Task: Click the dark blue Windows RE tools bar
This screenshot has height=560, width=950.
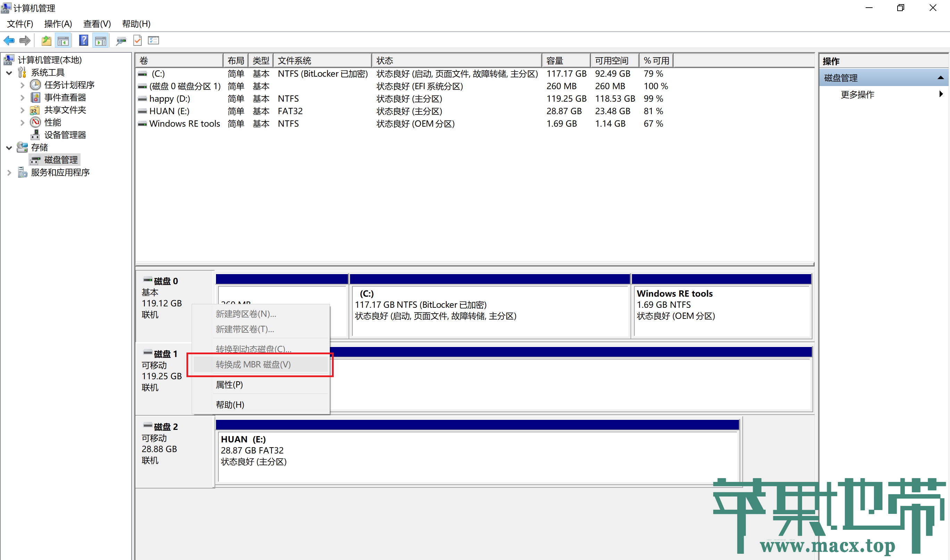Action: [721, 279]
